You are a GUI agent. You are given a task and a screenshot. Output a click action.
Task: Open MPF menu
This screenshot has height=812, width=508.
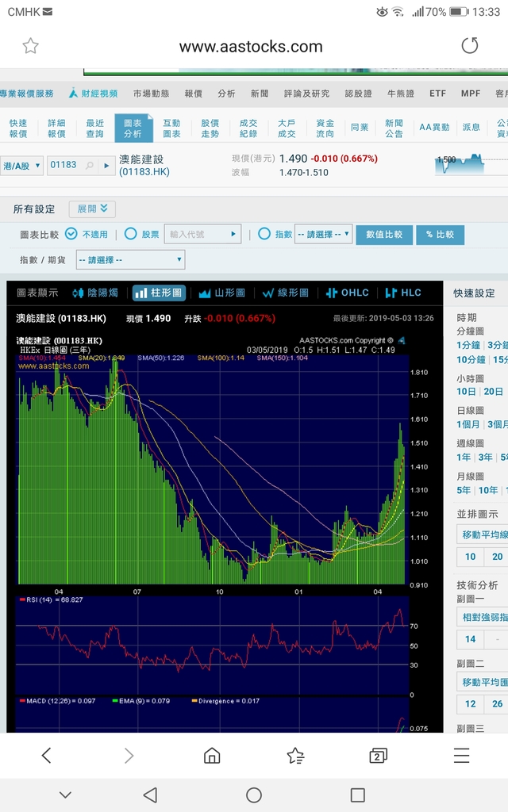coord(471,94)
